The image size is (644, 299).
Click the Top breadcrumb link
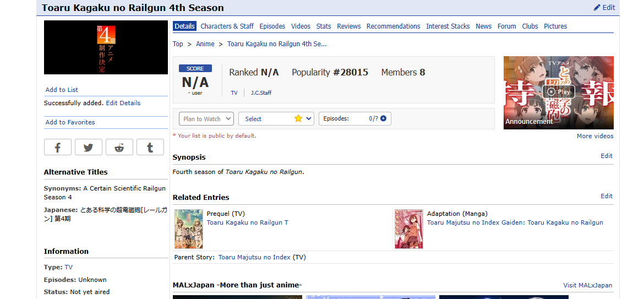tap(178, 44)
